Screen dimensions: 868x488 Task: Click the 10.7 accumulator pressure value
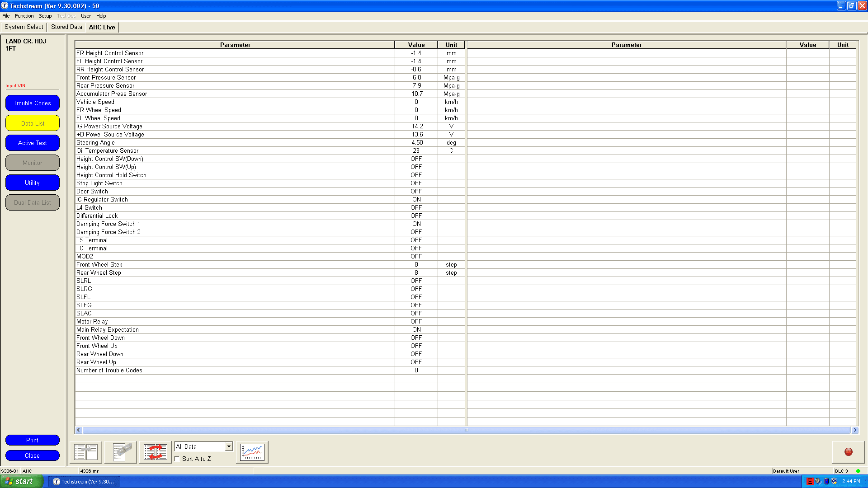tap(417, 94)
